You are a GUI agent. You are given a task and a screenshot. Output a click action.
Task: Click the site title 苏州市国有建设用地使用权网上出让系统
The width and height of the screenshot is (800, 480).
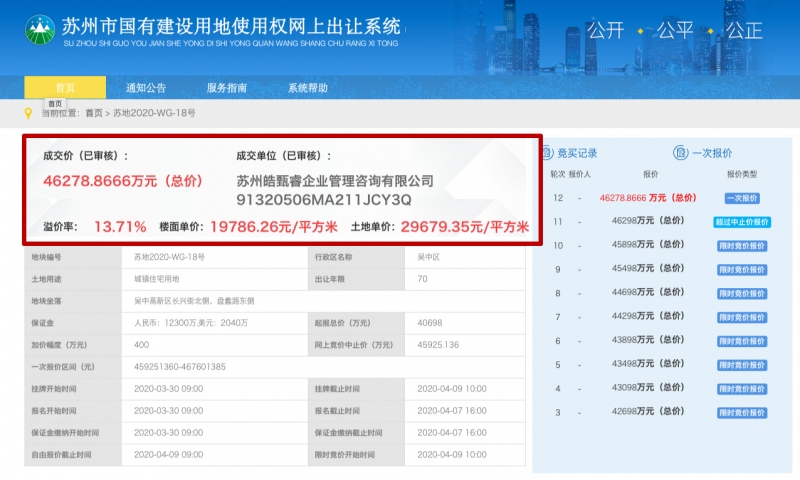pos(230,25)
